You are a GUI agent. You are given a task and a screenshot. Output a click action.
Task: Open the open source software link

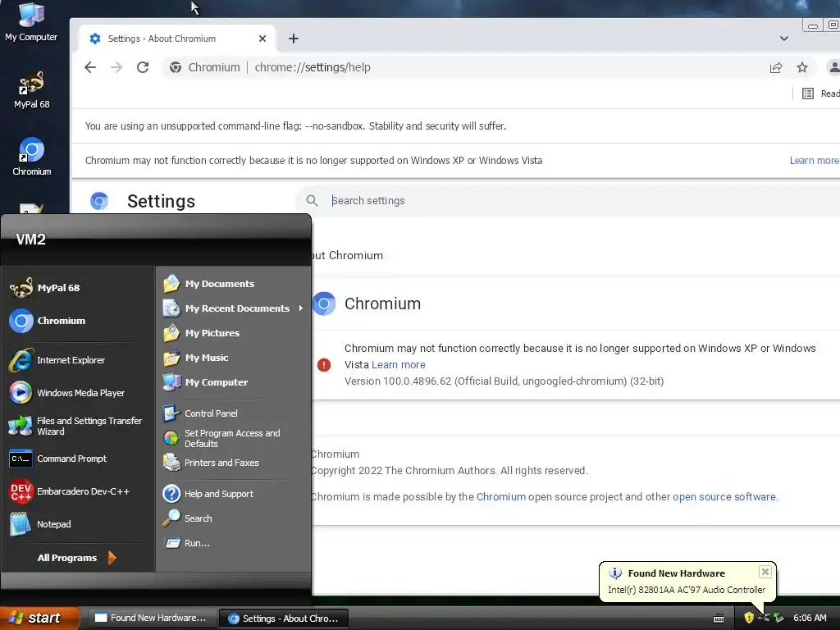(x=724, y=496)
